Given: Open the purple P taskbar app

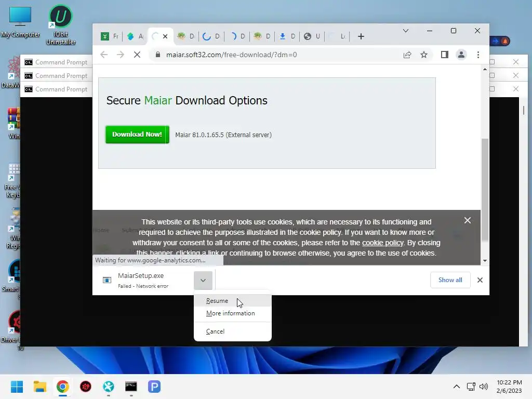Looking at the screenshot, I should (154, 387).
